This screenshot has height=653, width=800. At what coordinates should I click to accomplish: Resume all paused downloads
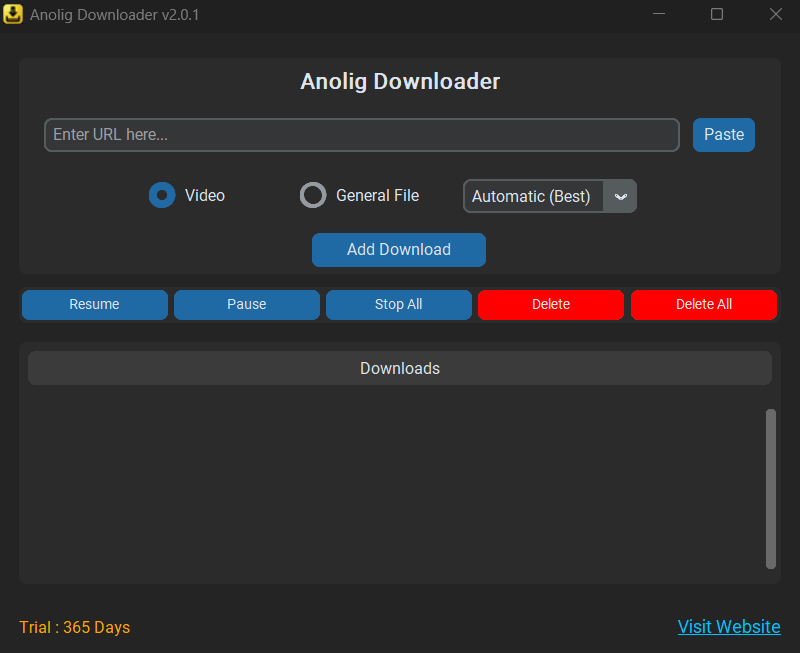pyautogui.click(x=94, y=304)
